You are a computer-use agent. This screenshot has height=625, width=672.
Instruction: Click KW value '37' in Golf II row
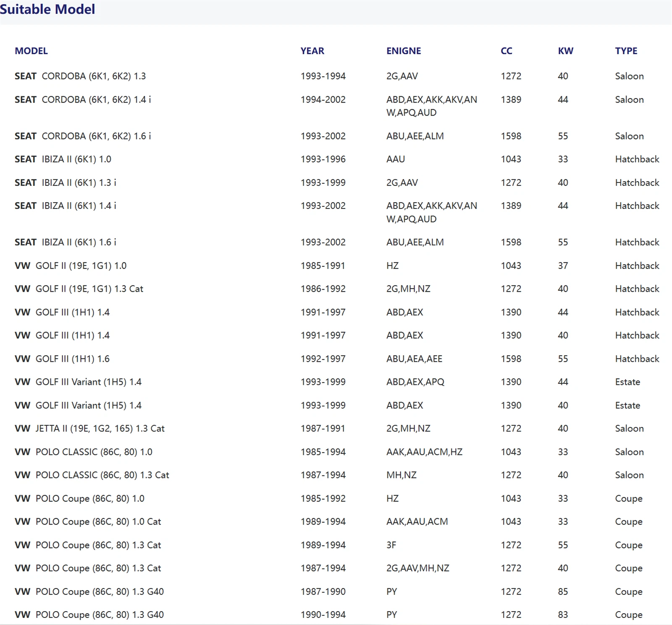coord(563,266)
